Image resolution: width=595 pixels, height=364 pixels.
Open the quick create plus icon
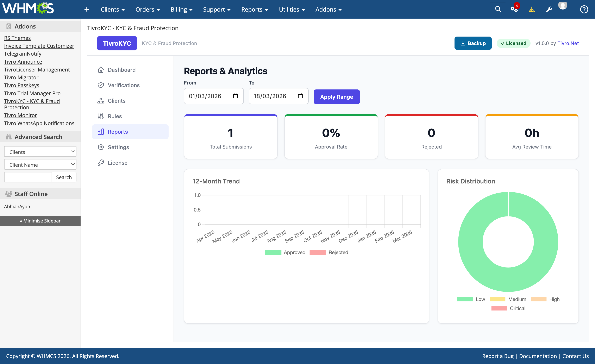pyautogui.click(x=87, y=10)
